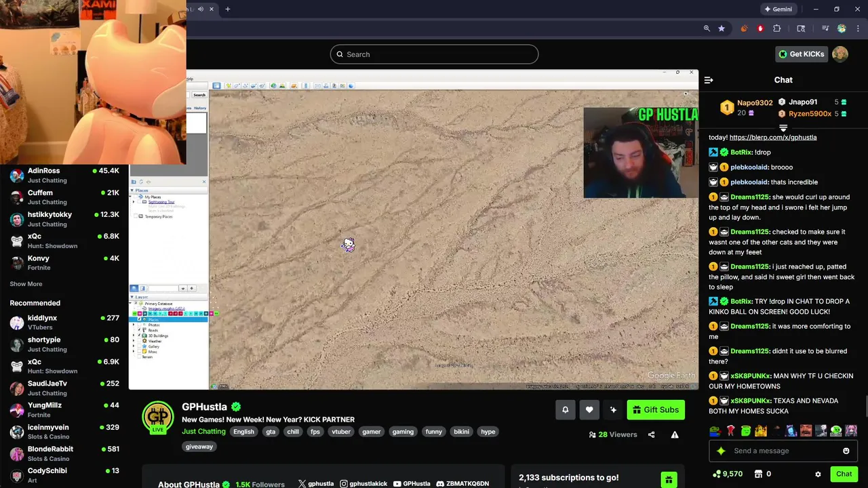This screenshot has width=868, height=488.
Task: Open Kick user avatar menu
Action: point(840,54)
